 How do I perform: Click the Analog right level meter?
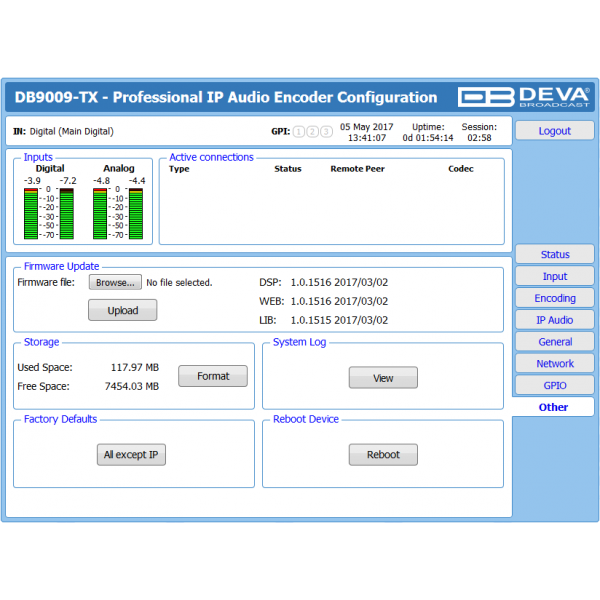pyautogui.click(x=136, y=214)
